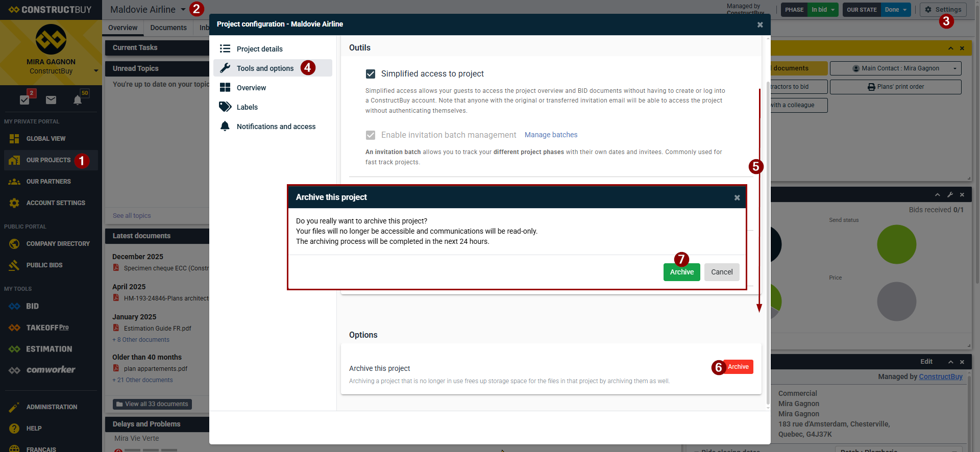The image size is (980, 452).
Task: Open the See all topics link
Action: pyautogui.click(x=132, y=216)
